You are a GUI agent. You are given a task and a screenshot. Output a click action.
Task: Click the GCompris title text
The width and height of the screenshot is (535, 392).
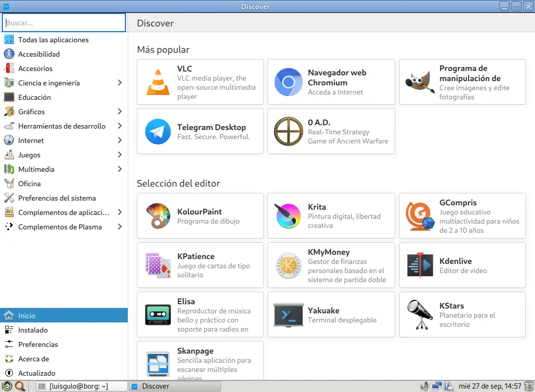[x=458, y=202]
